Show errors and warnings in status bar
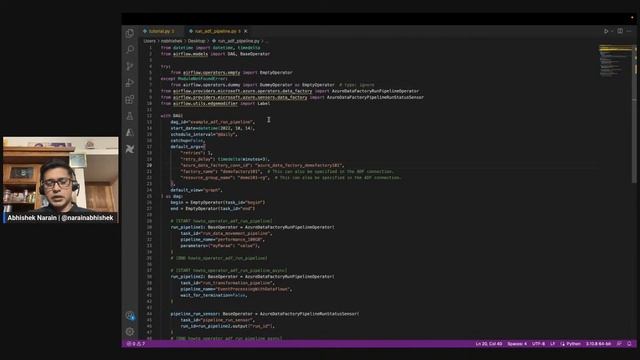Image resolution: width=640 pixels, height=360 pixels. coord(136,344)
